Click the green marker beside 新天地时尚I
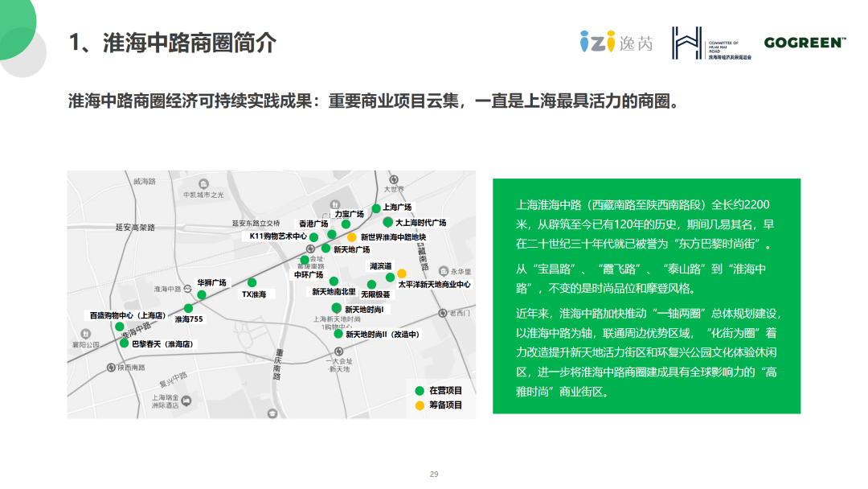The width and height of the screenshot is (868, 489). (x=337, y=308)
